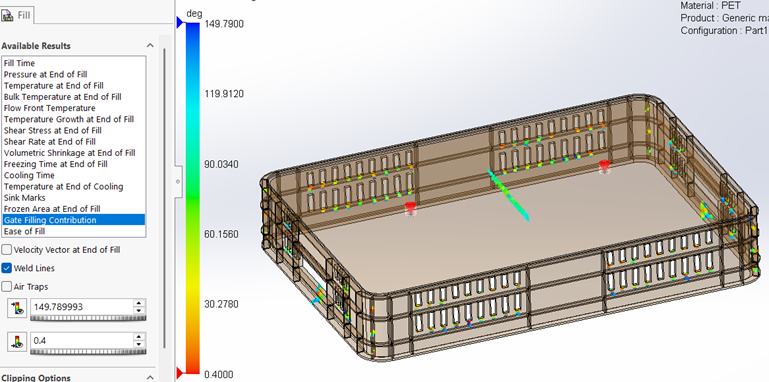
Task: Select Flow Front Temperature result
Action: coord(74,108)
